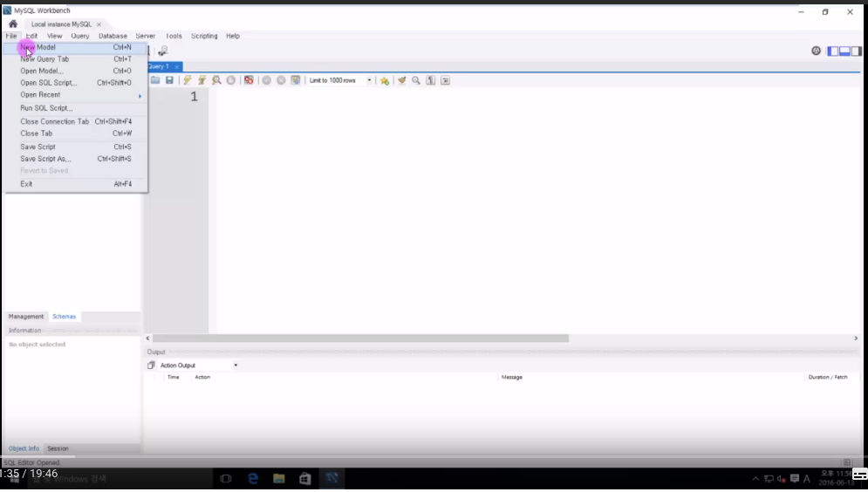Choose Exit from the File menu
Viewport: 868px width, 492px height.
[x=76, y=184]
